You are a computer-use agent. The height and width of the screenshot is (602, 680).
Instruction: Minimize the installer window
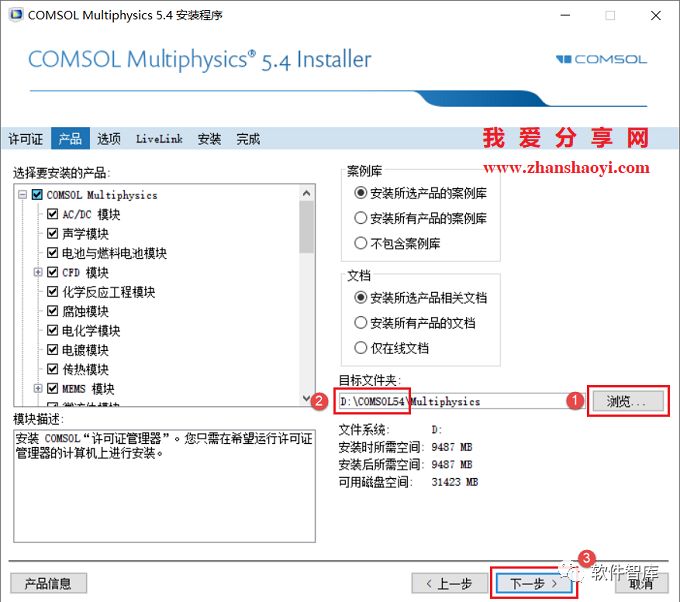pos(565,15)
